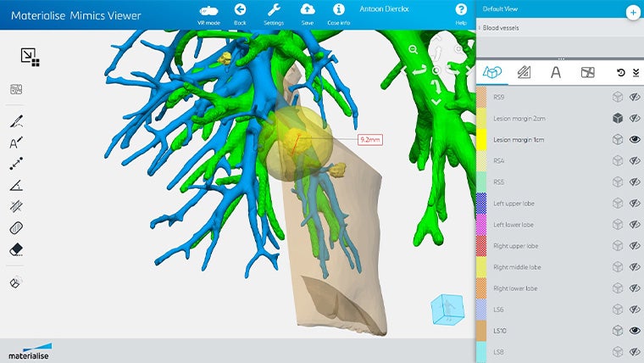Screen dimensions: 644x363
Task: Toggle transparency cube for RS9
Action: click(x=618, y=97)
